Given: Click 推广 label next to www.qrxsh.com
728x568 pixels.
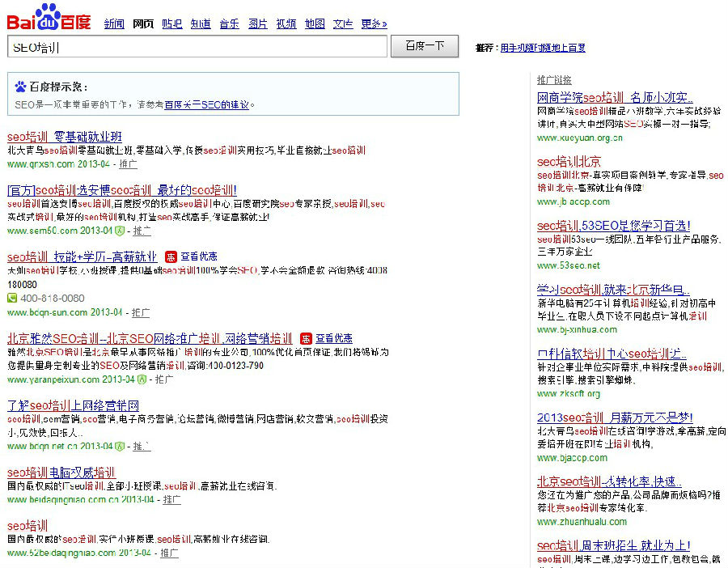Looking at the screenshot, I should [128, 164].
